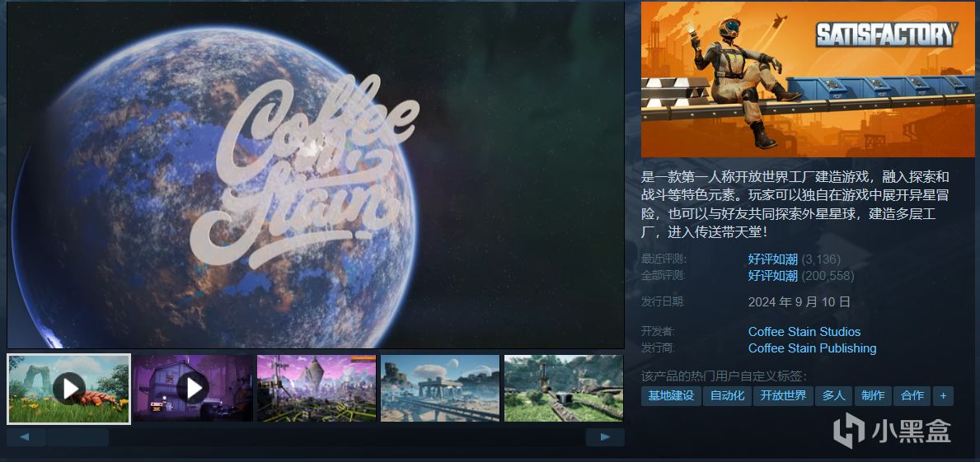
Task: Select the 合作 tag
Action: point(912,396)
